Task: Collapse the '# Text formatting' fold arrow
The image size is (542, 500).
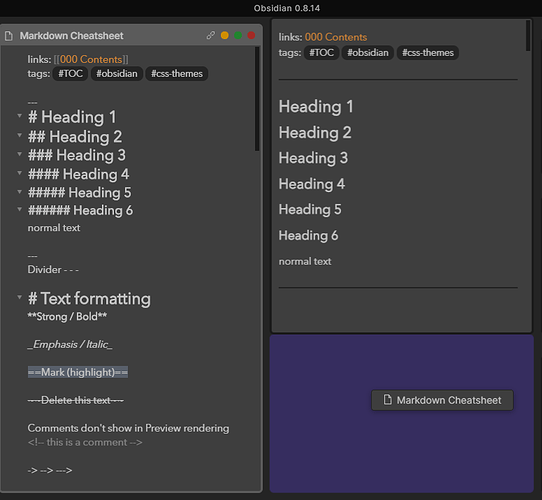Action: 20,297
